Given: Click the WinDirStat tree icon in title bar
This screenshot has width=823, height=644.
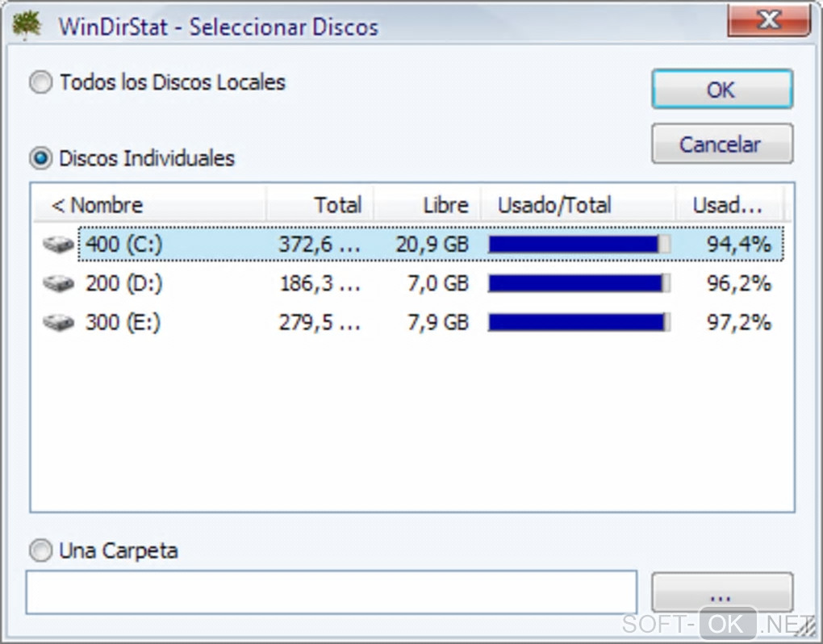Looking at the screenshot, I should click(x=27, y=25).
